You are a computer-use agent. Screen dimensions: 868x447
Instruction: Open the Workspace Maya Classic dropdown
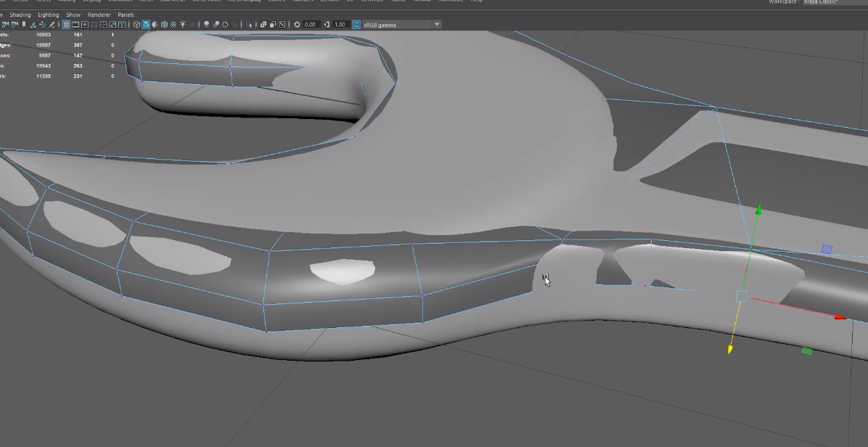point(835,2)
